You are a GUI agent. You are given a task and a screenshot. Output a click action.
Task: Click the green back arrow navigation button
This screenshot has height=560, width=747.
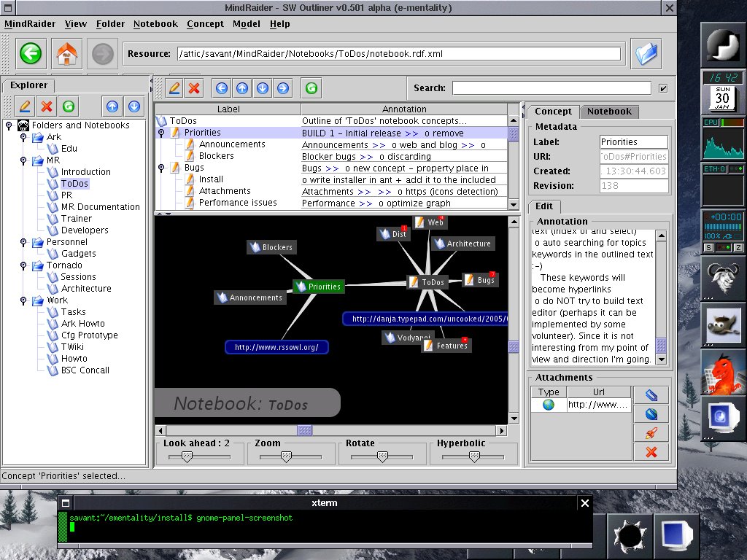click(31, 53)
